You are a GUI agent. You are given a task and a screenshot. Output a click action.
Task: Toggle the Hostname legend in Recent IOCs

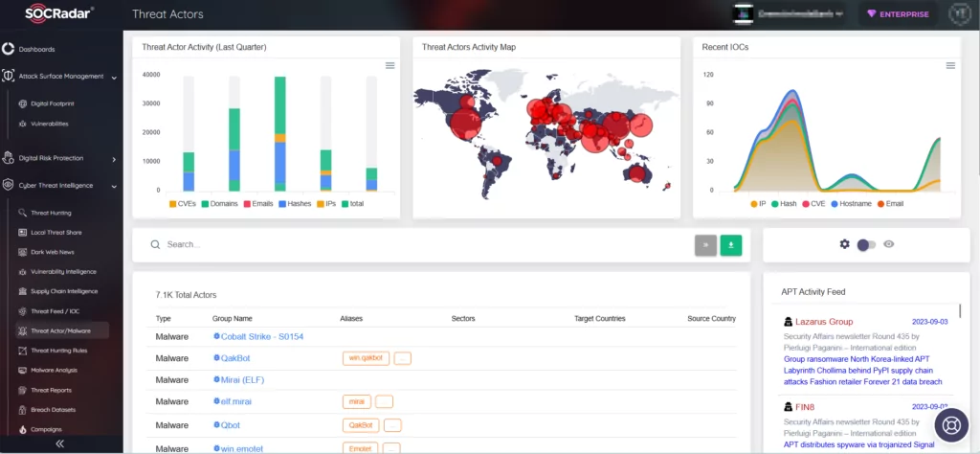click(x=850, y=204)
